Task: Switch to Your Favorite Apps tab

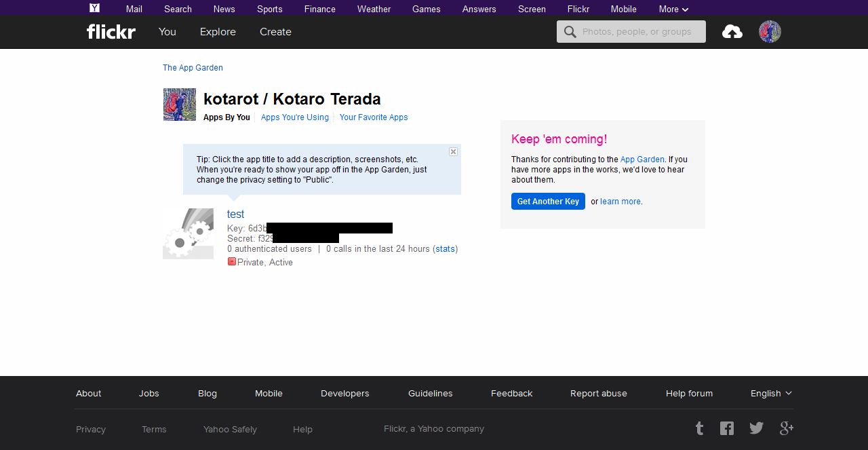Action: coord(374,117)
